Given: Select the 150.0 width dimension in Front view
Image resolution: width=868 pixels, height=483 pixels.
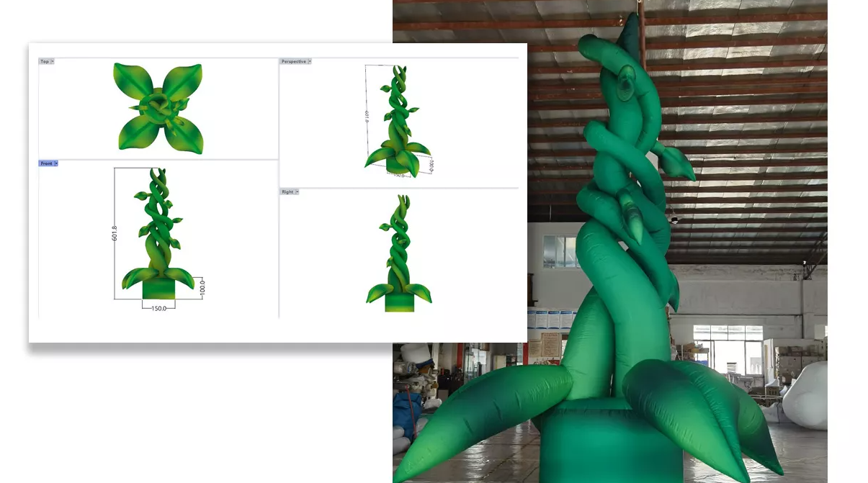Looking at the screenshot, I should 158,308.
